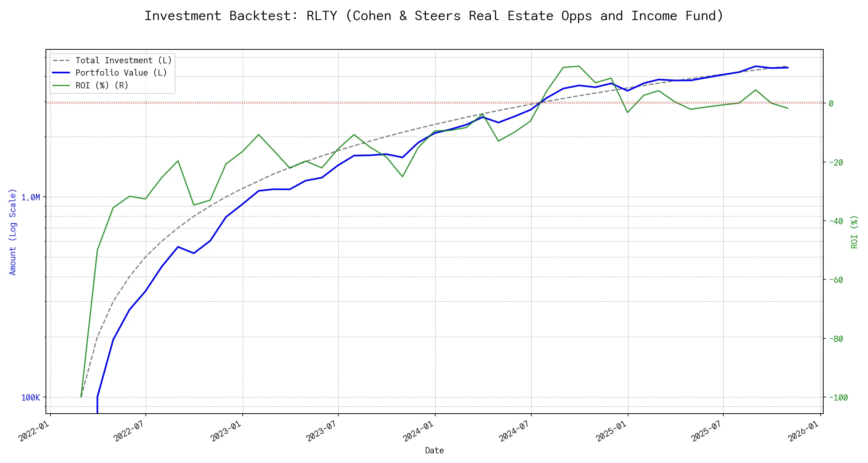
Task: Click the 0 ROI axis tick label
Action: coord(831,103)
